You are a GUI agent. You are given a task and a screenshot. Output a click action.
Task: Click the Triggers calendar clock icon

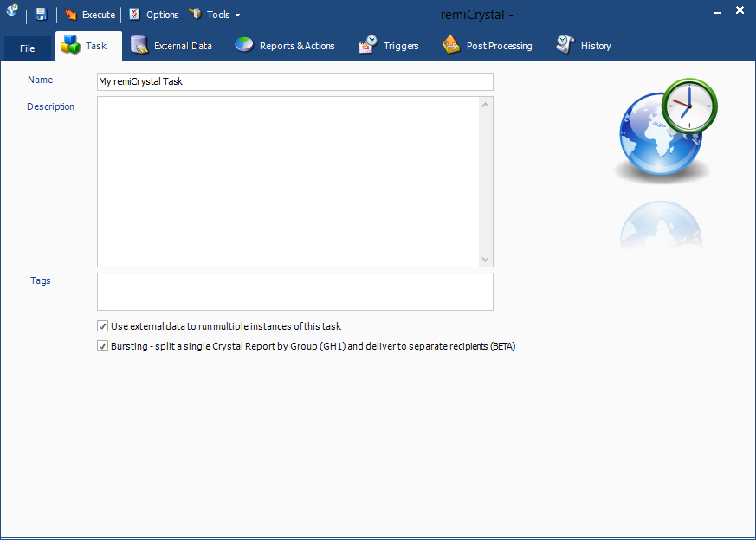tap(367, 45)
